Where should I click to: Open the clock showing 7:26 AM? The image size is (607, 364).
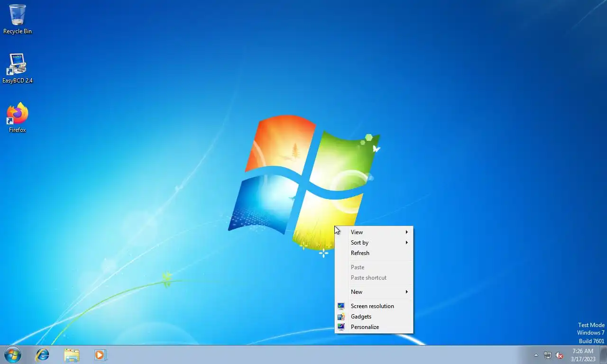click(583, 355)
